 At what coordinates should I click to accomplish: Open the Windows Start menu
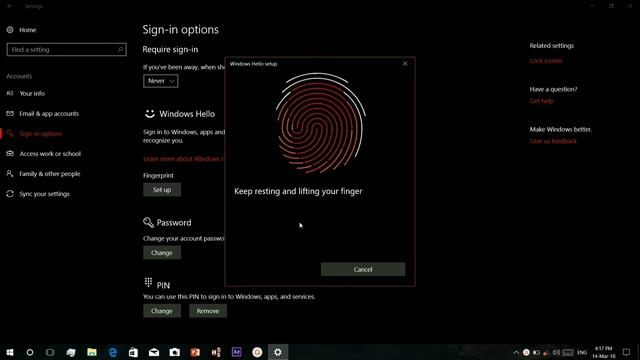point(10,352)
